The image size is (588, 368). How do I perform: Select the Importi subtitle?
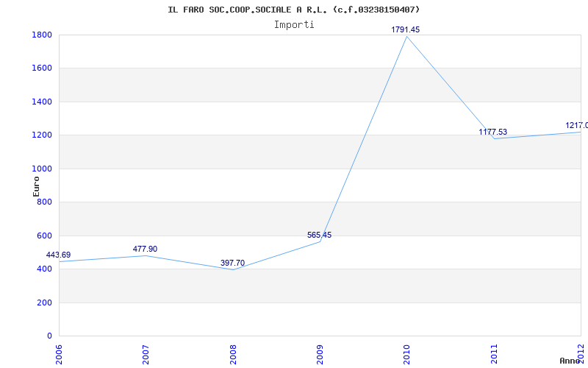[x=294, y=25]
